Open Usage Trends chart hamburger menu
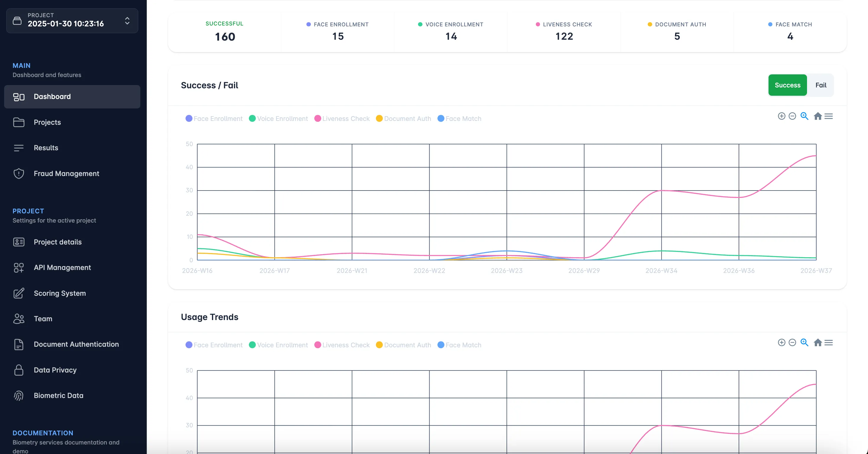Image resolution: width=868 pixels, height=454 pixels. click(x=829, y=343)
